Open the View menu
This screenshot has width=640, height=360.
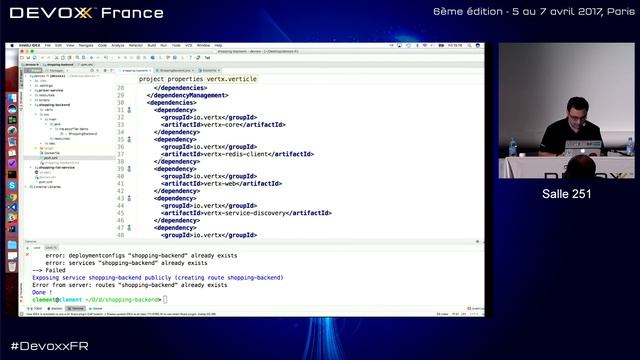(x=70, y=45)
